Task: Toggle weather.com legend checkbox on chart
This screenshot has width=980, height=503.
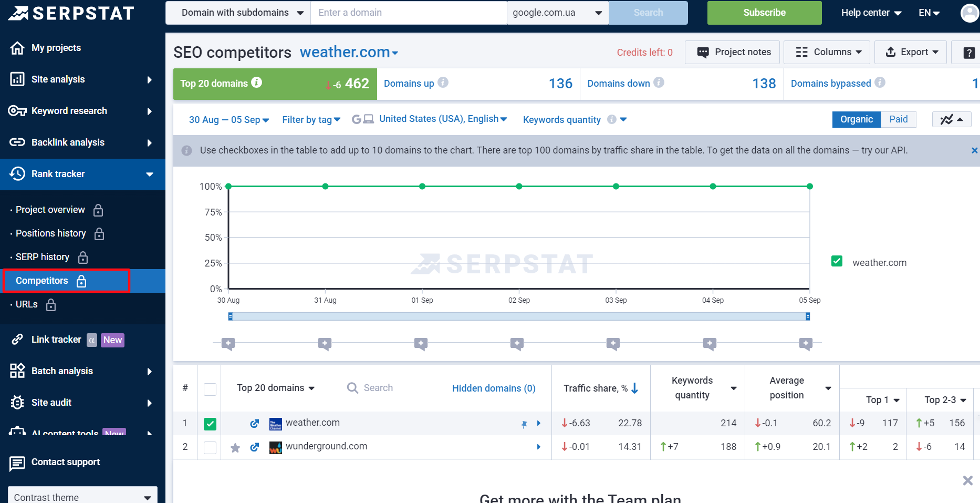Action: tap(837, 261)
